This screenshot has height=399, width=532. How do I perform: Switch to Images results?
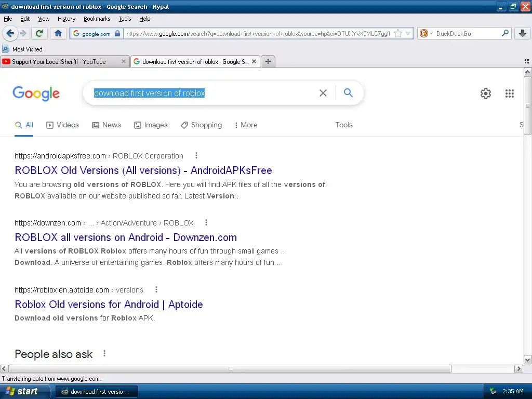151,125
